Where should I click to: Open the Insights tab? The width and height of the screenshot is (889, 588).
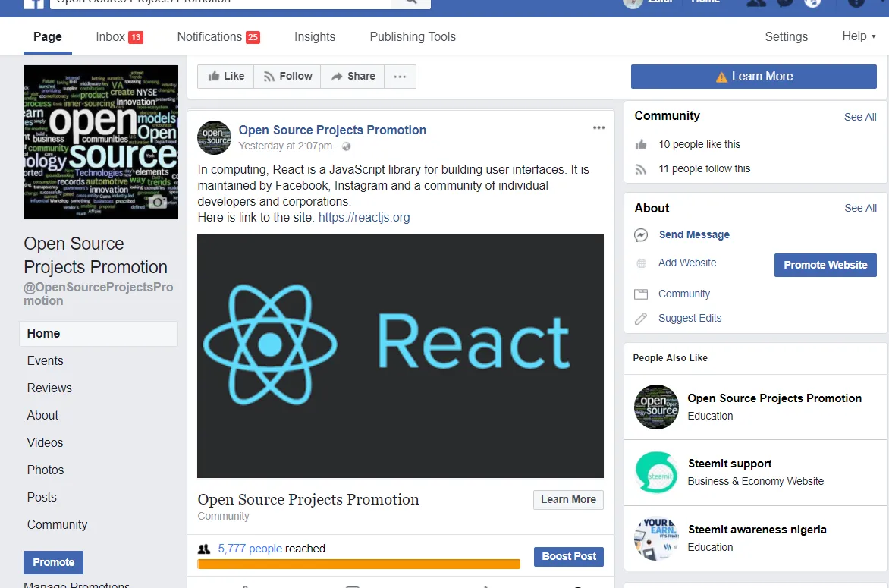point(315,37)
